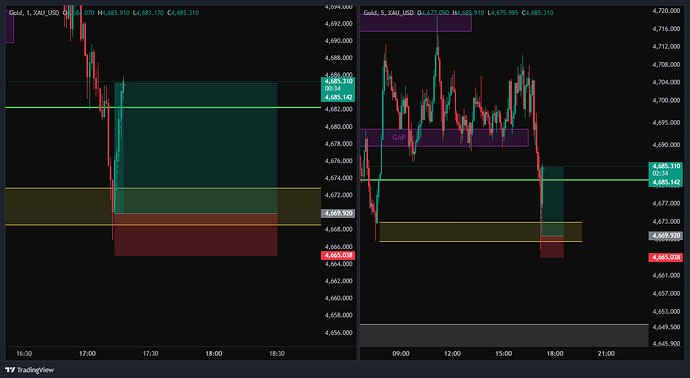
Task: Select the 'Gold, 5, XAU_USD' chart legend
Action: pyautogui.click(x=389, y=13)
